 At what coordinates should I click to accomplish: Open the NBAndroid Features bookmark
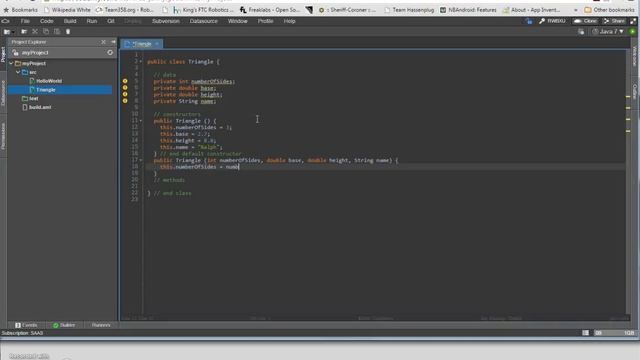click(x=468, y=10)
